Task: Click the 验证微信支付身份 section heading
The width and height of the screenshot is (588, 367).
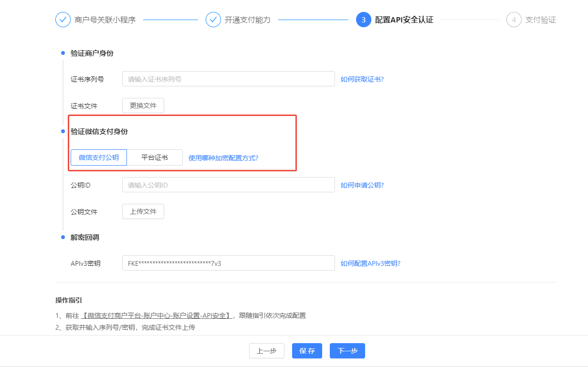Action: [99, 131]
